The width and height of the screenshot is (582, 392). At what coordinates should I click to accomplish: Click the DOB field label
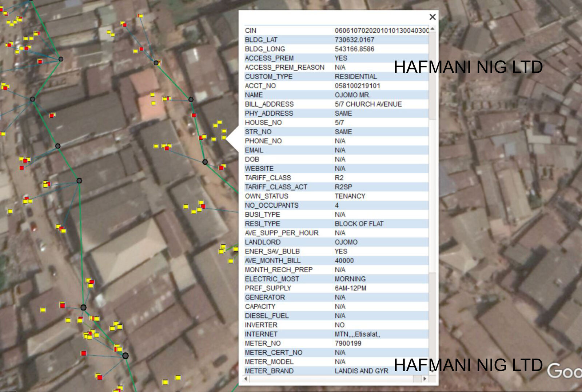coord(252,159)
